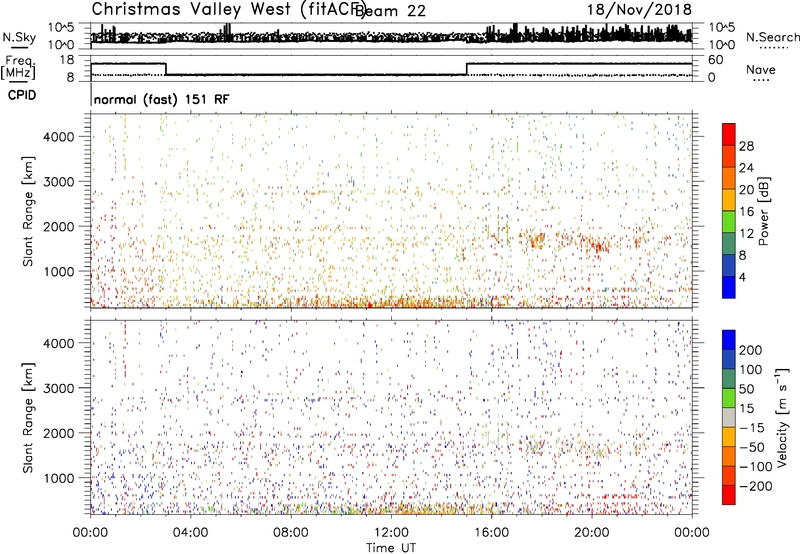Click the 'Beam 22' label

[392, 11]
